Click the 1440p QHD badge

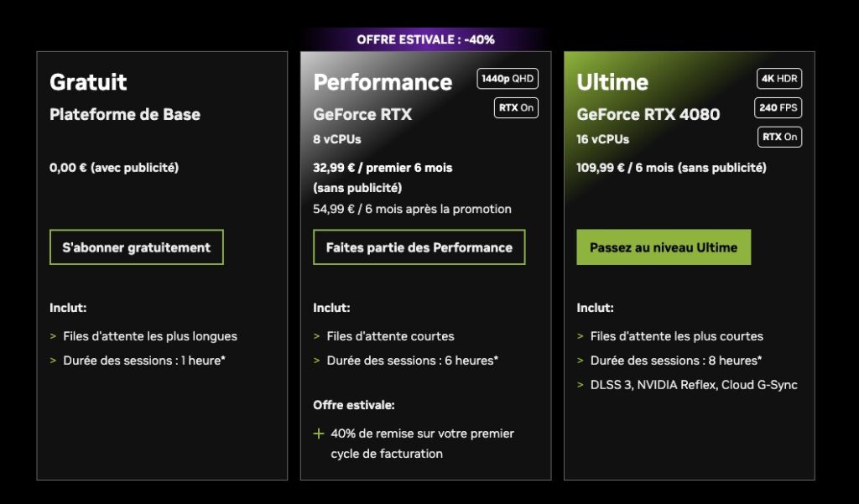508,79
